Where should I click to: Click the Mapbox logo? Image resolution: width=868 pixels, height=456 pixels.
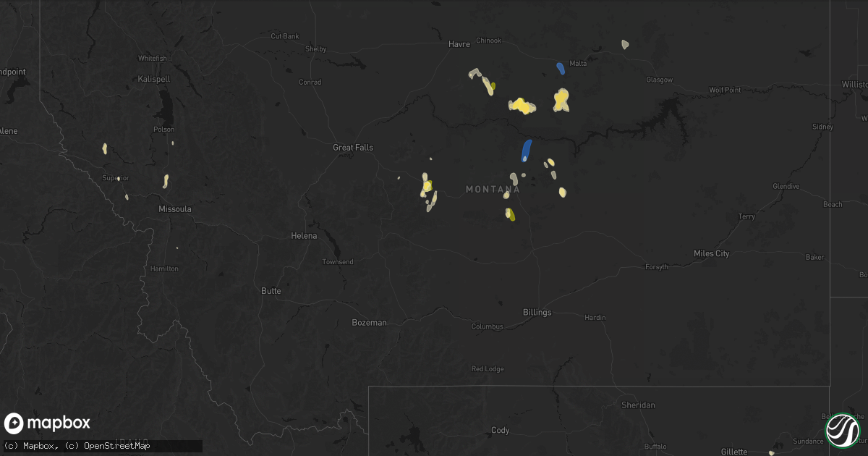(x=48, y=423)
